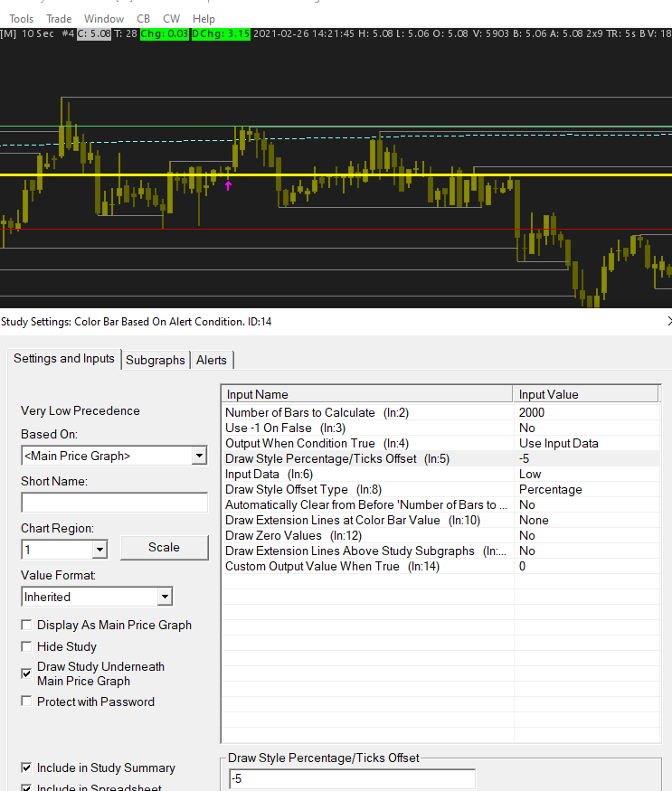This screenshot has width=672, height=791.
Task: Close the Study Settings dialog
Action: click(x=668, y=321)
